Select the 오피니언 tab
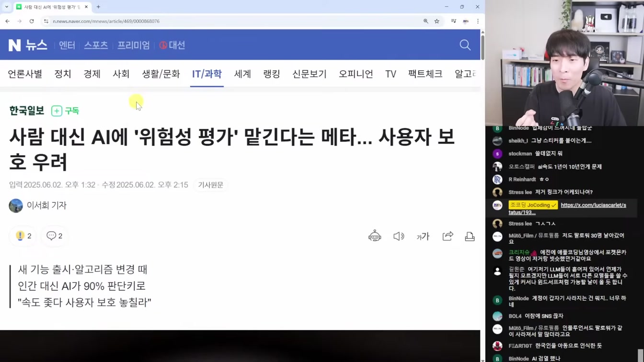The width and height of the screenshot is (644, 362). [x=356, y=74]
